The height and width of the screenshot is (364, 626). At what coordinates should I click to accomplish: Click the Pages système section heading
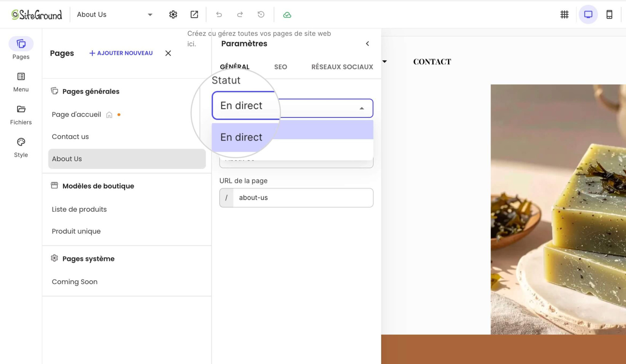click(x=88, y=259)
